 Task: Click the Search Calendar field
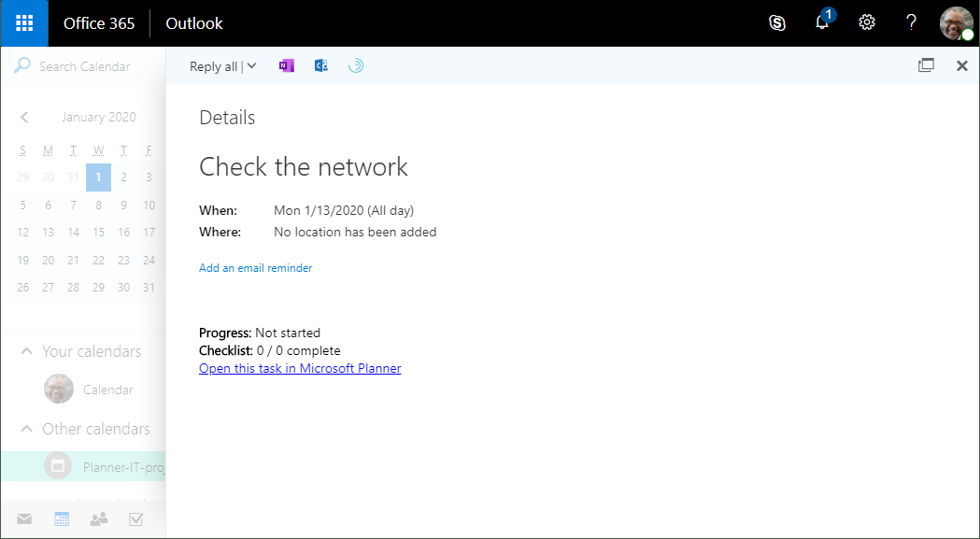tap(85, 66)
